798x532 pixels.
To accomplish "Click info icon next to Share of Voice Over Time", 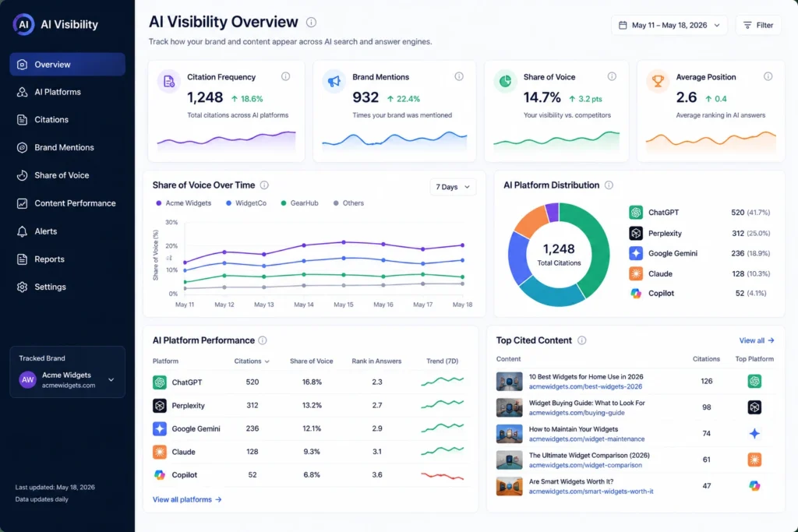I will pos(264,185).
